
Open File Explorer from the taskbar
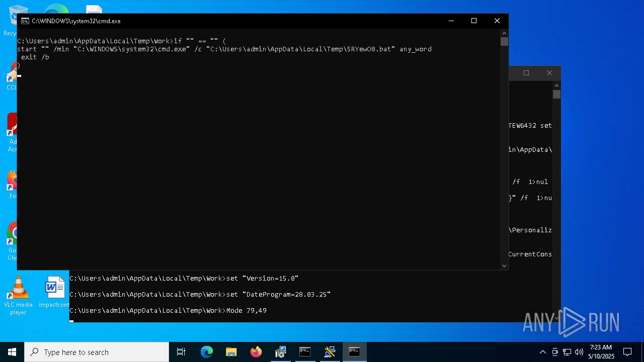(x=231, y=352)
